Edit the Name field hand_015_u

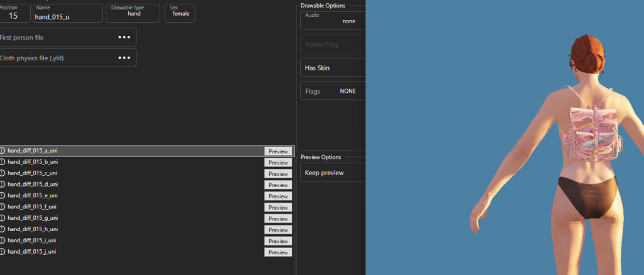[68, 13]
